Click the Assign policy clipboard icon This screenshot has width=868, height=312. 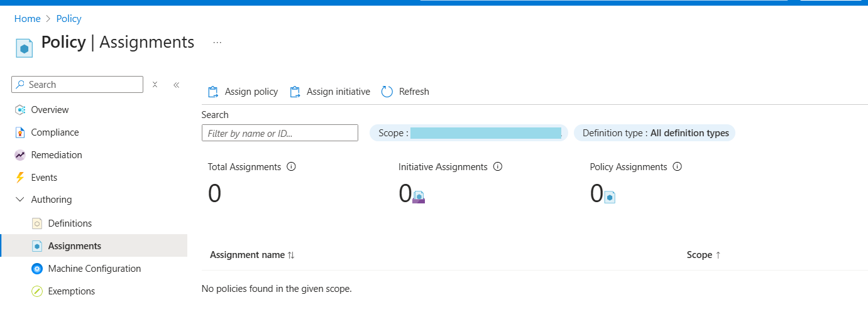coord(213,92)
